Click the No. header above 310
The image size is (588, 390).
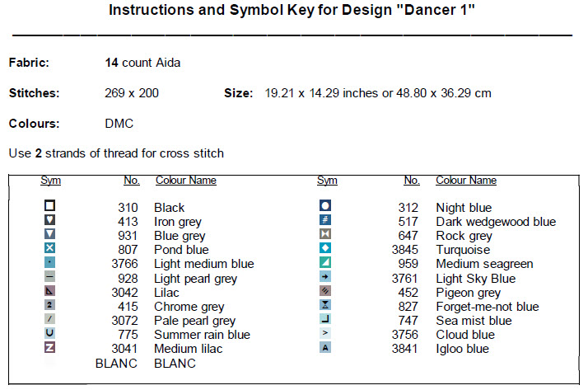[x=131, y=181]
